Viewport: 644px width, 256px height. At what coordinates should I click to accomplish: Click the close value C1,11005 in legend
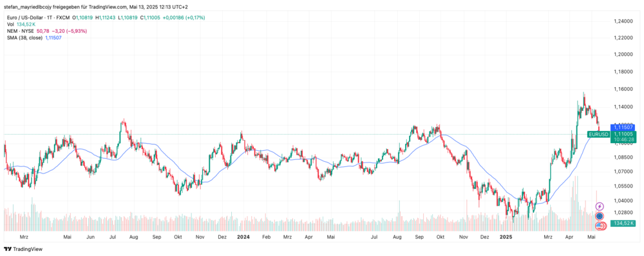(x=150, y=17)
